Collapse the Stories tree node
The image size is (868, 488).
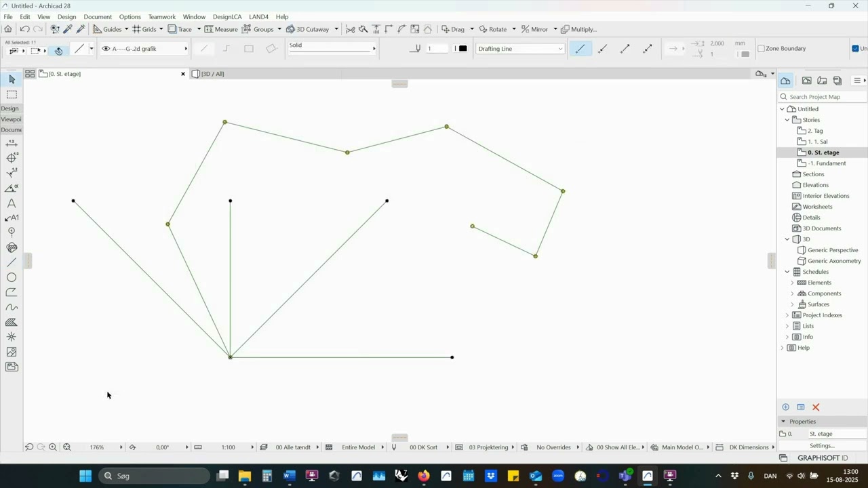[x=787, y=120]
